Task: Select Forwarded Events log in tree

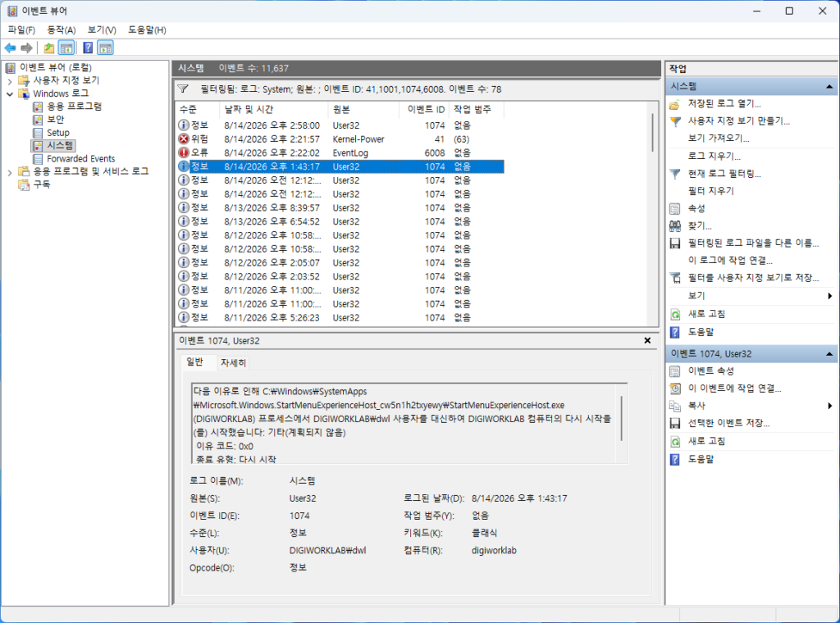Action: click(x=81, y=159)
